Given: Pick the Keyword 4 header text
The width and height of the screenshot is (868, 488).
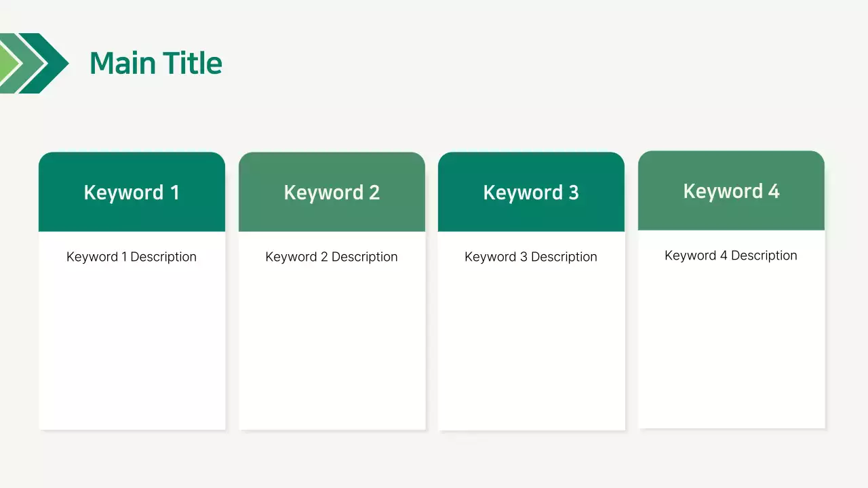Looking at the screenshot, I should tap(731, 191).
